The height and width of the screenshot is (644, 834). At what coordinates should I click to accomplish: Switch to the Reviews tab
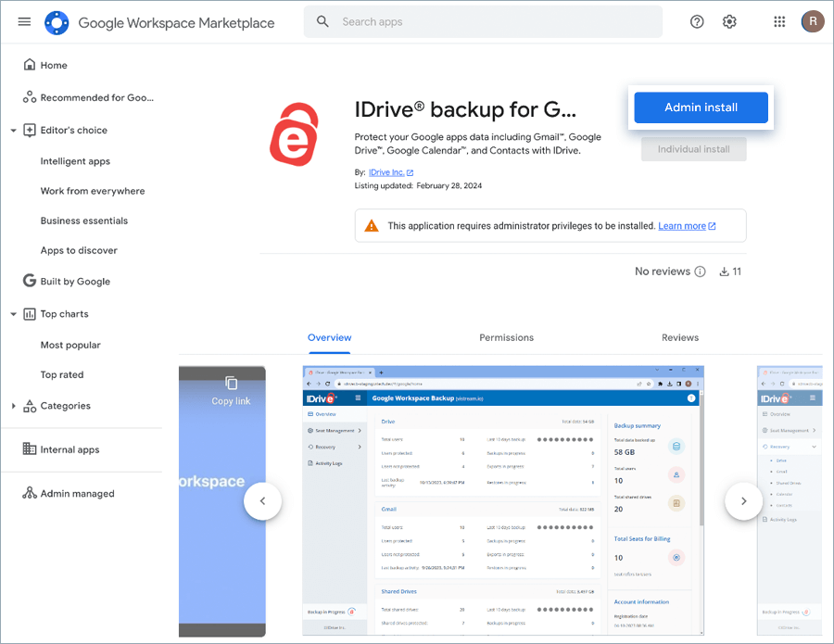click(680, 337)
